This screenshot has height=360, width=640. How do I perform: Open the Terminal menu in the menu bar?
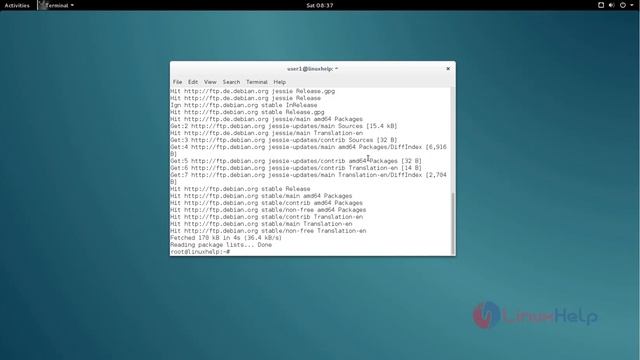coord(257,82)
